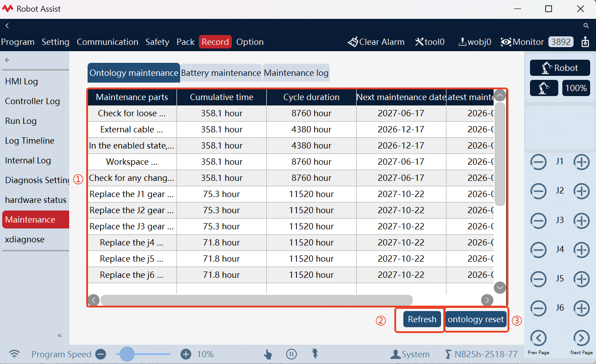Open the tool0 tool selector
This screenshot has height=364, width=596.
coord(430,42)
